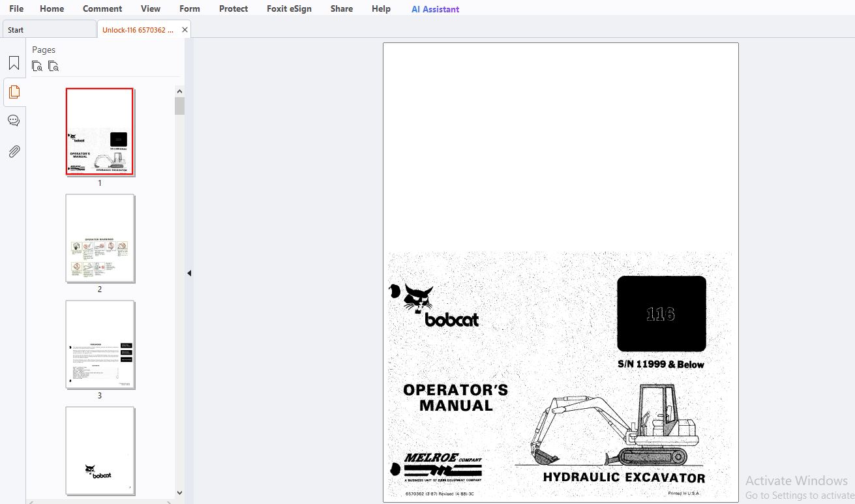Switch to the Share tab

(x=342, y=8)
